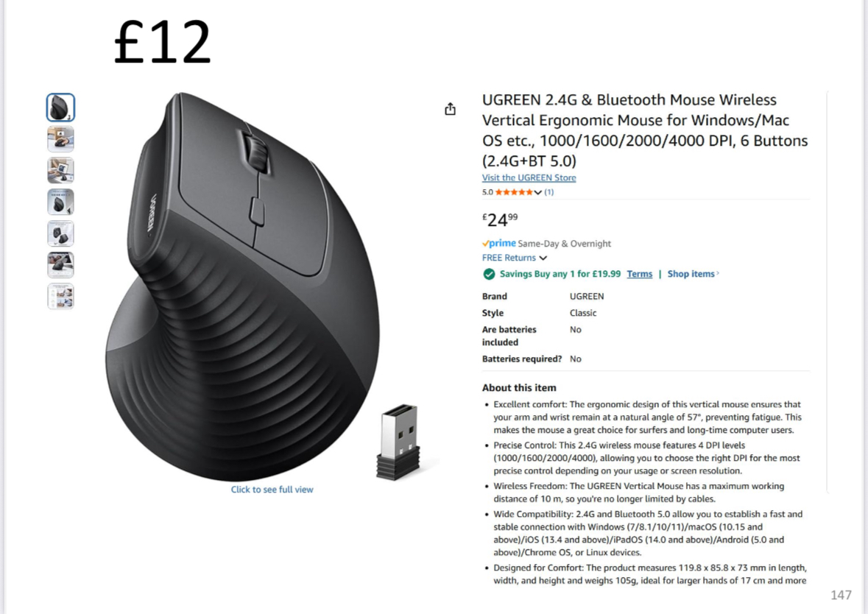Select the first mouse thumbnail image
This screenshot has width=868, height=614.
coord(60,107)
